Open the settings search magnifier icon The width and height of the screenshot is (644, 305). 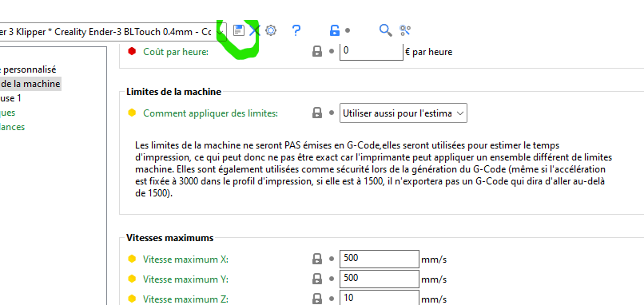click(385, 30)
